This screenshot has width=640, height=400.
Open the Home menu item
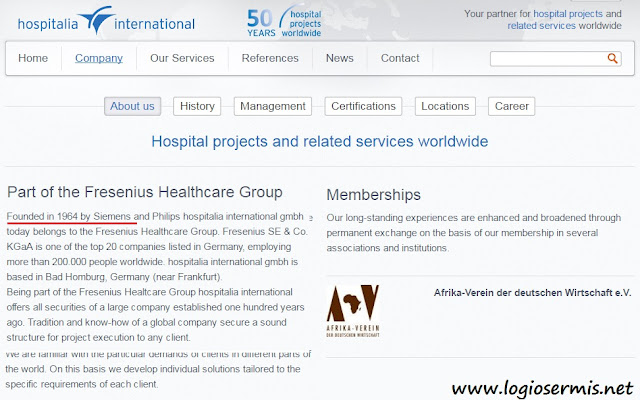click(33, 58)
